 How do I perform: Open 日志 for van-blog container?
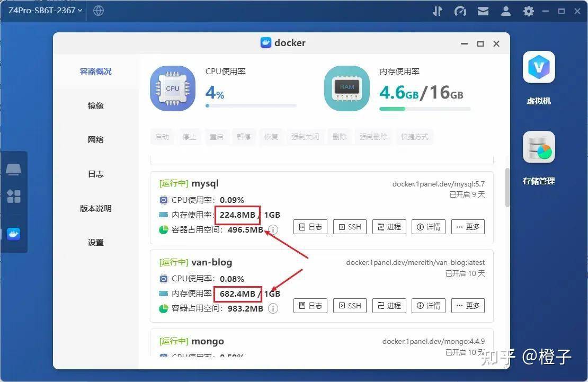point(310,306)
